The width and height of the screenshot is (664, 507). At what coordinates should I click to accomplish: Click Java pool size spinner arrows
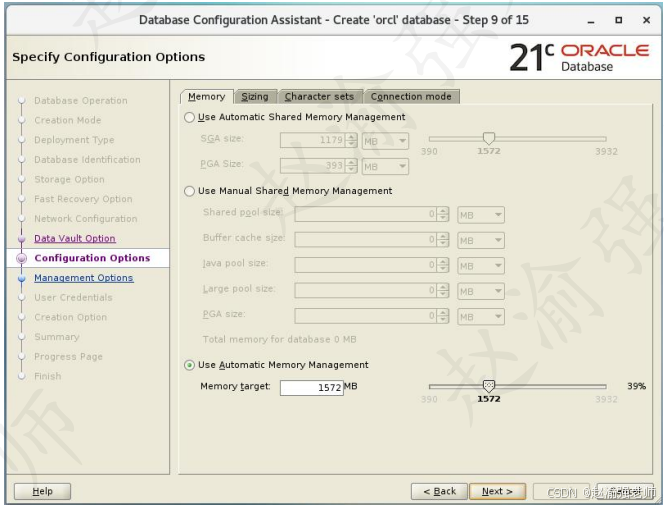[x=443, y=265]
